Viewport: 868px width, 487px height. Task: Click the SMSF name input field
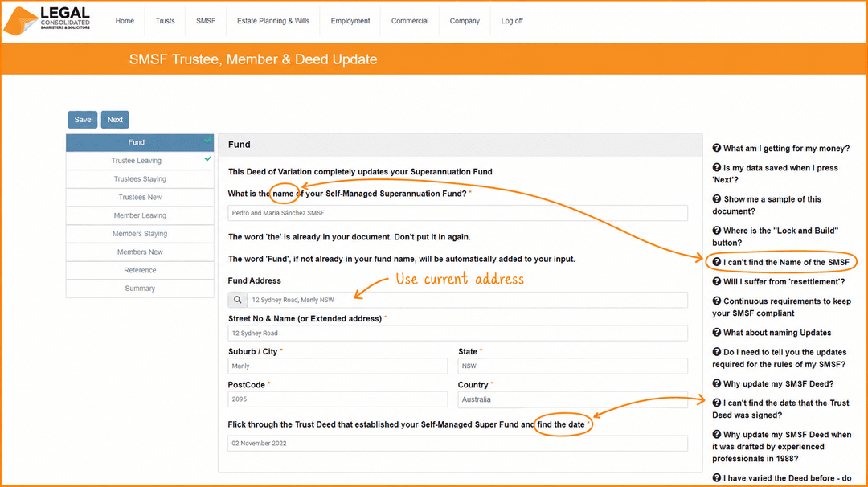pos(458,213)
